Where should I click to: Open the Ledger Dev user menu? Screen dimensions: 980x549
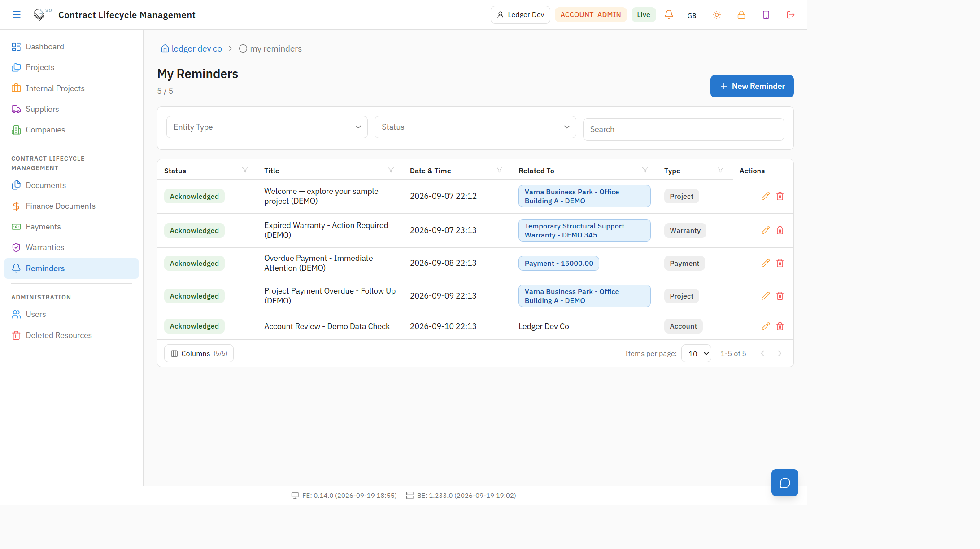(x=520, y=15)
